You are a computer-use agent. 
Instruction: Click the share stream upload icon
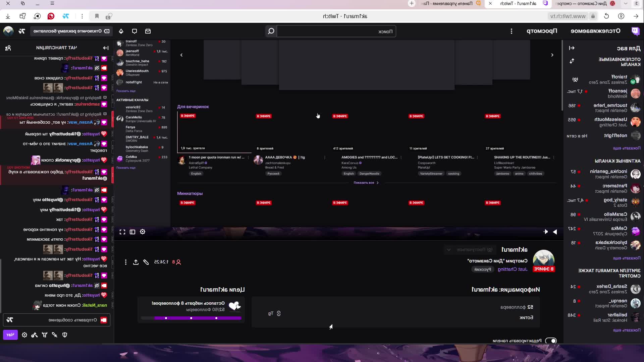pos(136,262)
